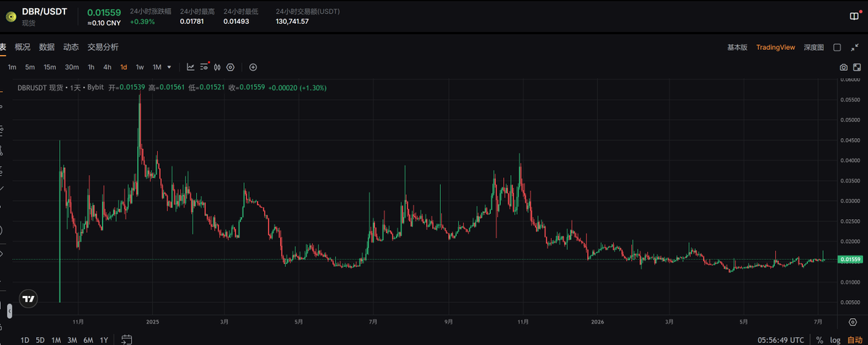The width and height of the screenshot is (868, 345).
Task: Take a chart snapshot with camera icon
Action: pos(843,67)
